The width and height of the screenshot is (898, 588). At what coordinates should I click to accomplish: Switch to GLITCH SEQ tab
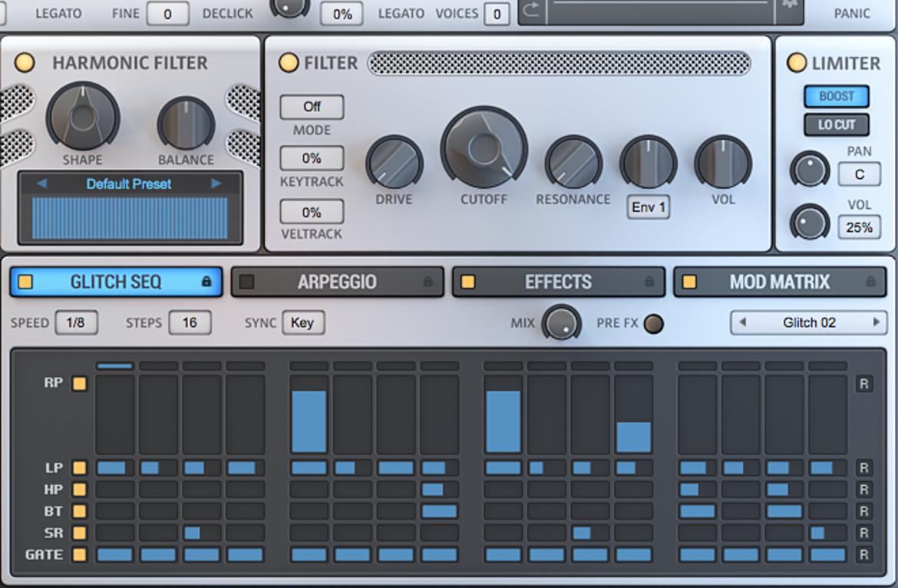(116, 281)
